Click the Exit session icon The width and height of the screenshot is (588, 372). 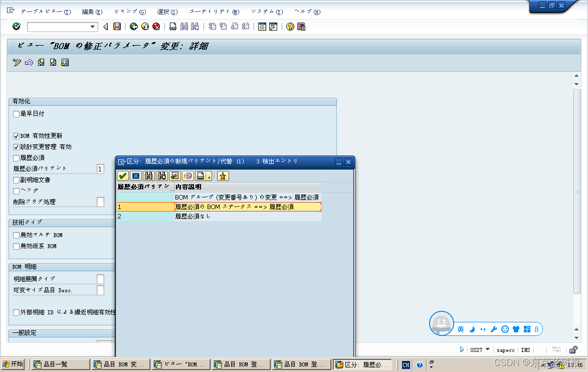[145, 26]
